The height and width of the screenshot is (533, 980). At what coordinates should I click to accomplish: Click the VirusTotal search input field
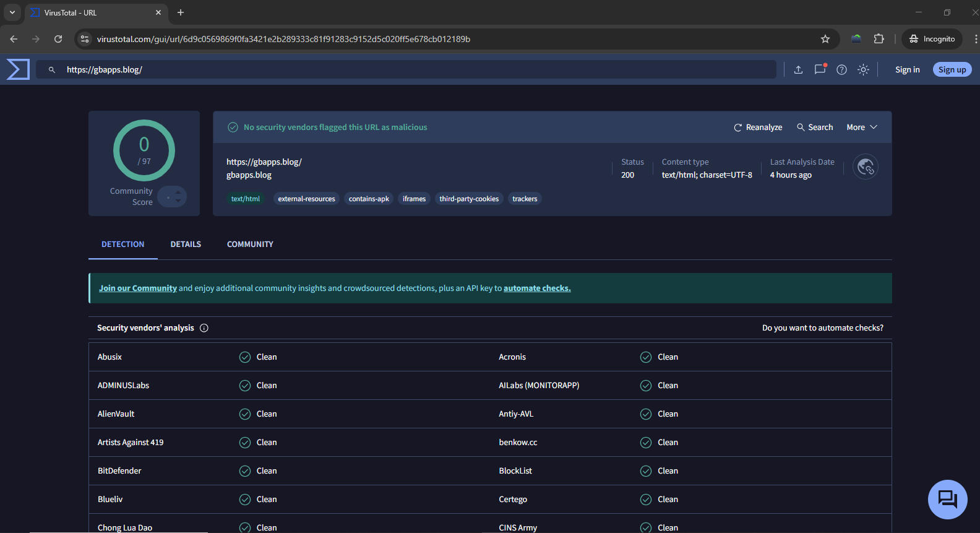pyautogui.click(x=406, y=69)
